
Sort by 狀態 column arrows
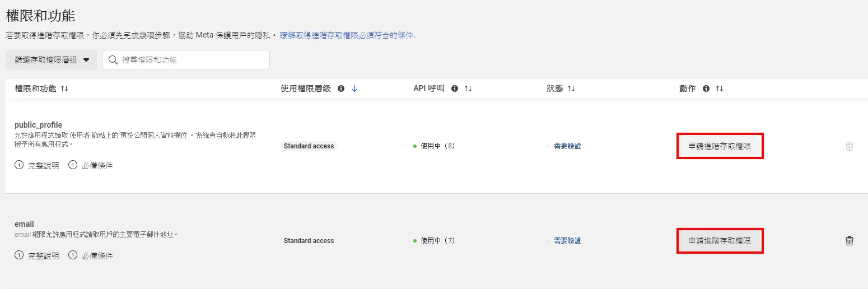[571, 88]
